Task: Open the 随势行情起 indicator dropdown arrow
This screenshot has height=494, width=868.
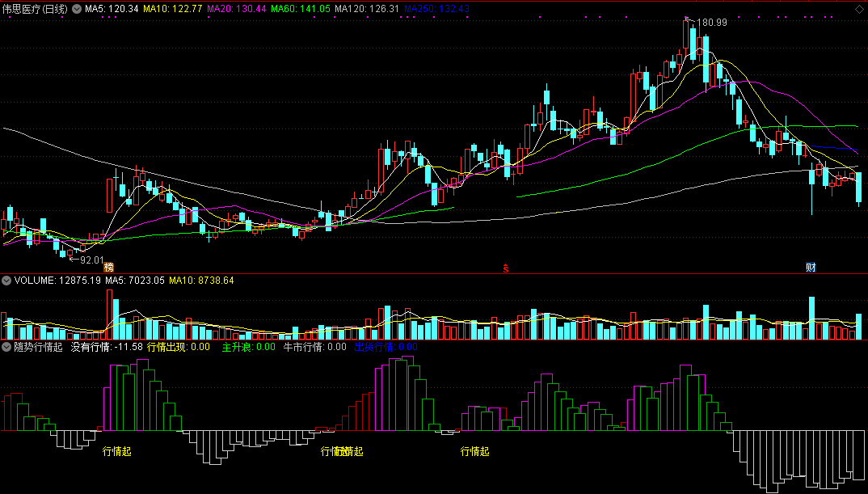Action: [6, 347]
